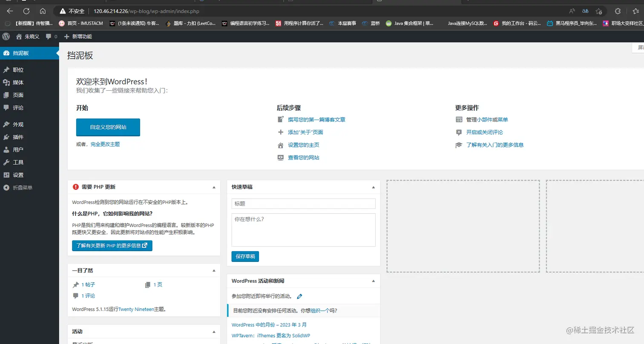The width and height of the screenshot is (644, 344).
Task: Open site name 朱晓义 in admin bar
Action: click(28, 37)
